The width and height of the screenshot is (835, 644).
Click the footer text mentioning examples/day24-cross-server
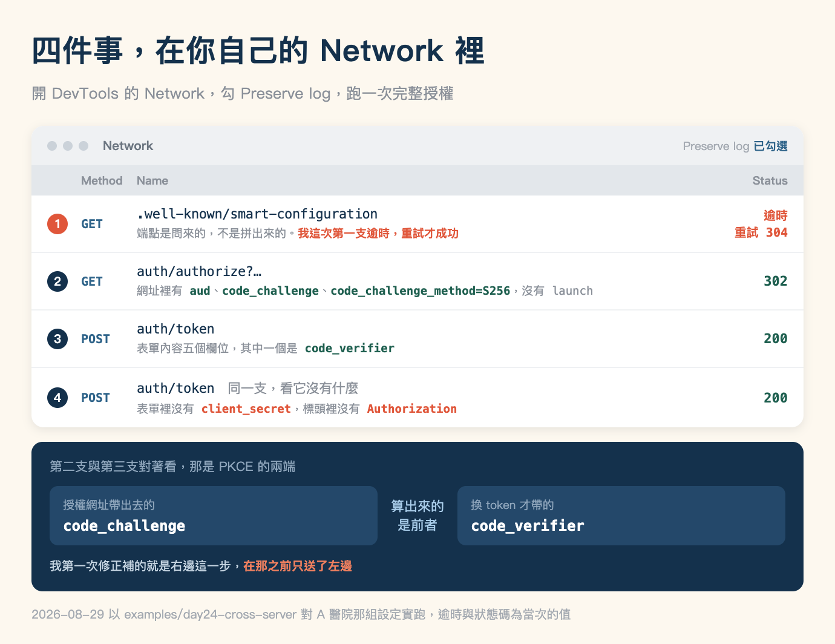[x=301, y=614]
